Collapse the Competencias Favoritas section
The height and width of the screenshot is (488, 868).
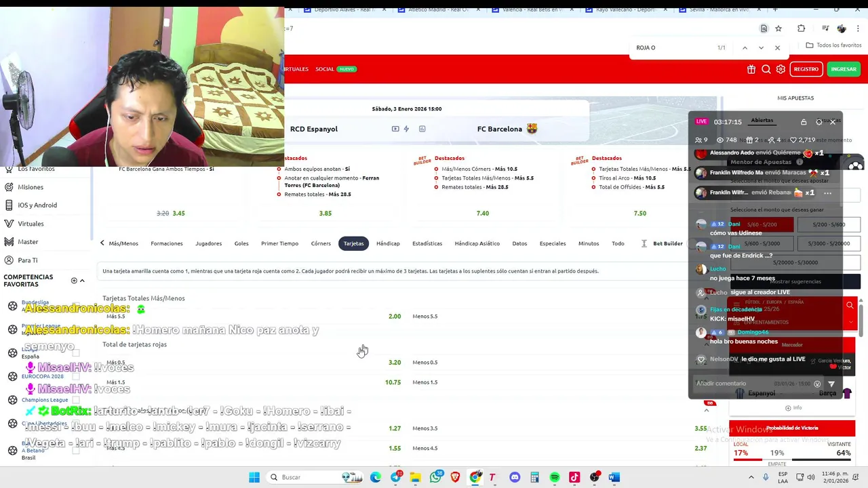click(x=82, y=281)
